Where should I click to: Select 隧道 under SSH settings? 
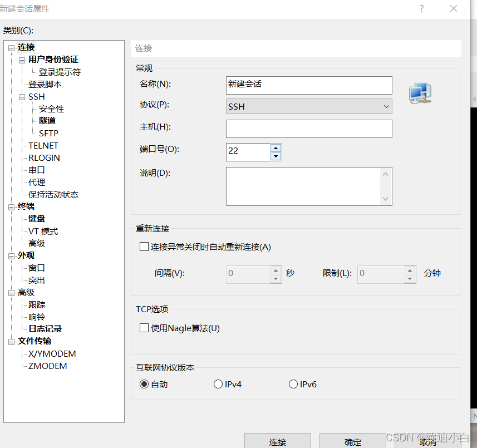coord(47,121)
